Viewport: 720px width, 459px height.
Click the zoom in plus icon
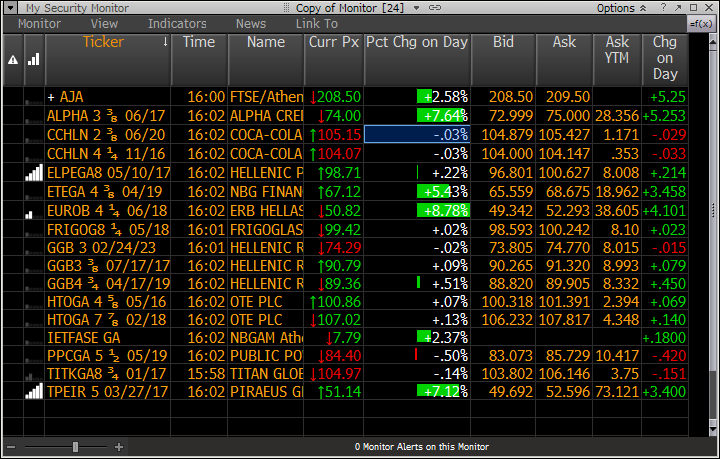119,446
